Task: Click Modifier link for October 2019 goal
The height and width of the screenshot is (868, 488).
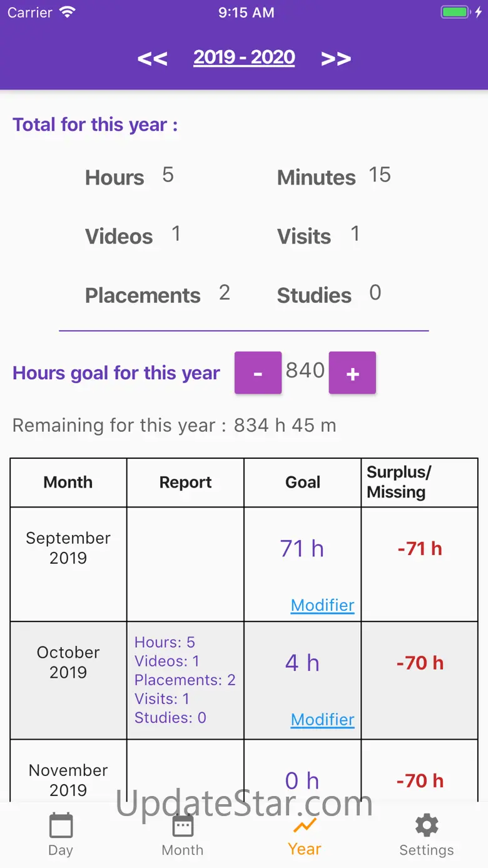Action: (x=322, y=720)
